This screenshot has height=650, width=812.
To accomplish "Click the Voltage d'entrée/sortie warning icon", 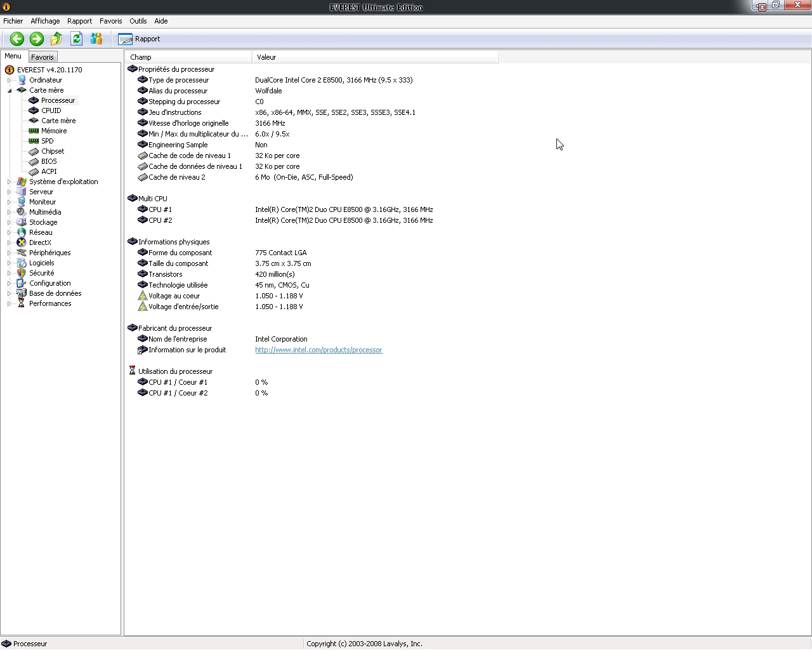I will point(143,307).
